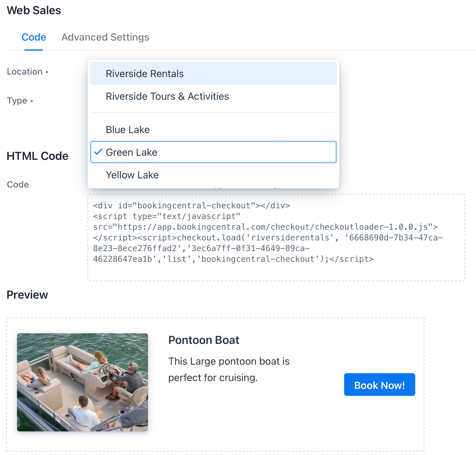The image size is (476, 455).
Task: Click the pontoon boat description text
Action: click(229, 369)
